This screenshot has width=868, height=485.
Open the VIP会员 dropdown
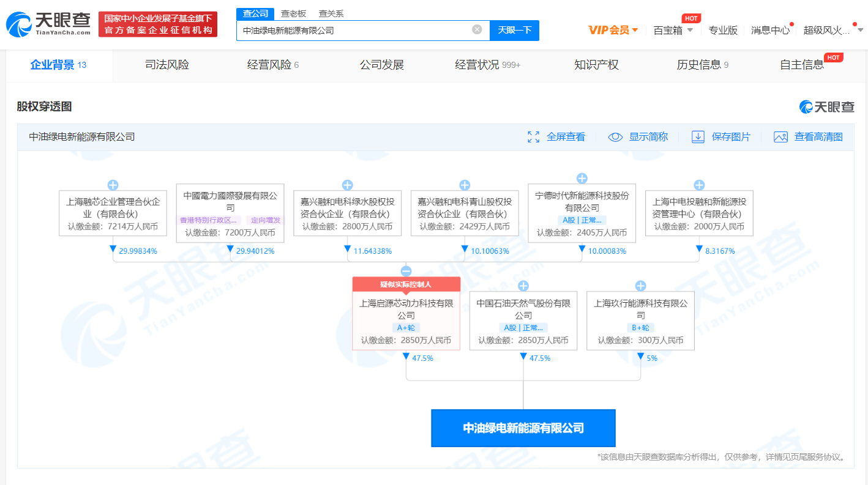point(613,30)
